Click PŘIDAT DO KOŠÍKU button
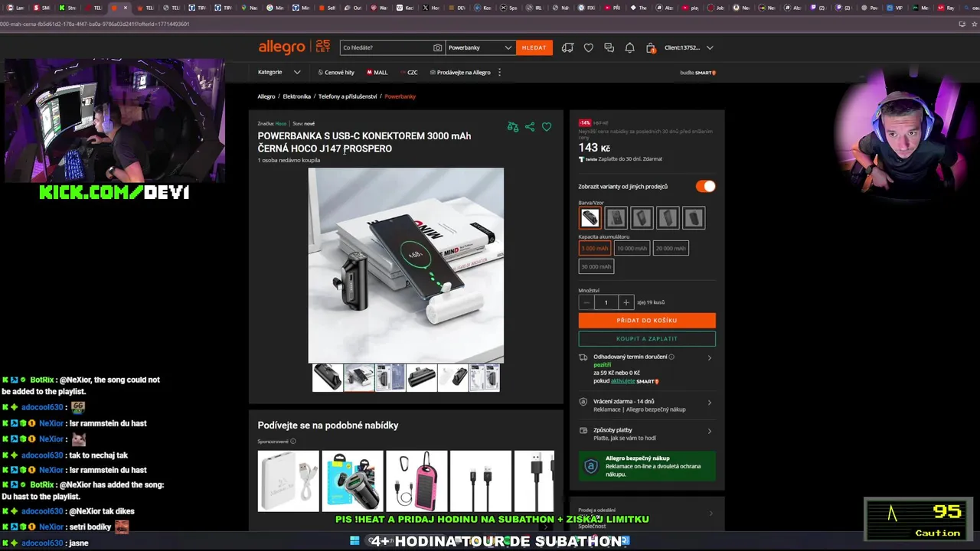This screenshot has width=980, height=551. coord(647,320)
